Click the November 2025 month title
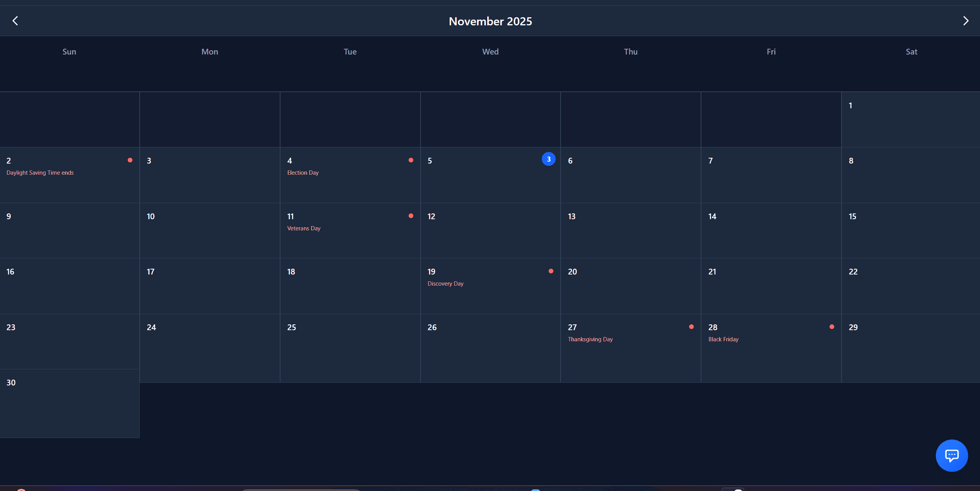This screenshot has height=491, width=980. [x=490, y=21]
